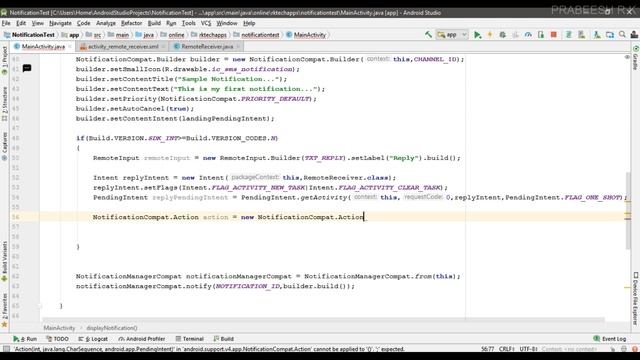Open the Edit menu
This screenshot has height=360, width=640.
(x=21, y=23)
